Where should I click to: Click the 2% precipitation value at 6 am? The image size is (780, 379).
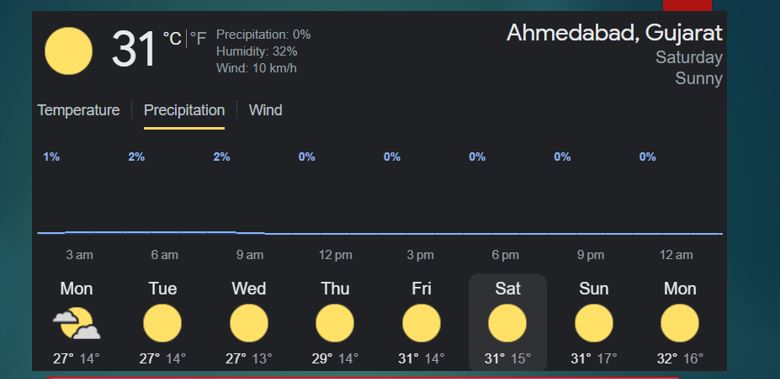(136, 157)
